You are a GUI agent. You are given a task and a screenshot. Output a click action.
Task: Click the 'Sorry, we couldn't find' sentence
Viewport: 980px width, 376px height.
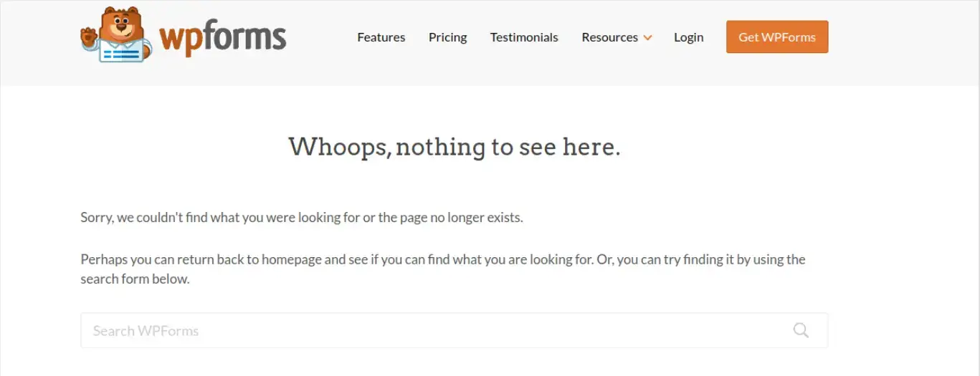coord(302,217)
